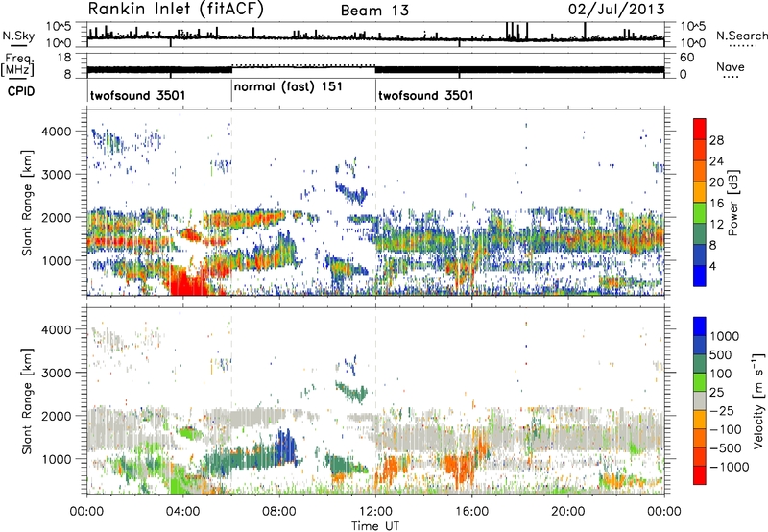Image resolution: width=768 pixels, height=532 pixels.
Task: Click the 'Beam 13' label
Action: tap(374, 11)
